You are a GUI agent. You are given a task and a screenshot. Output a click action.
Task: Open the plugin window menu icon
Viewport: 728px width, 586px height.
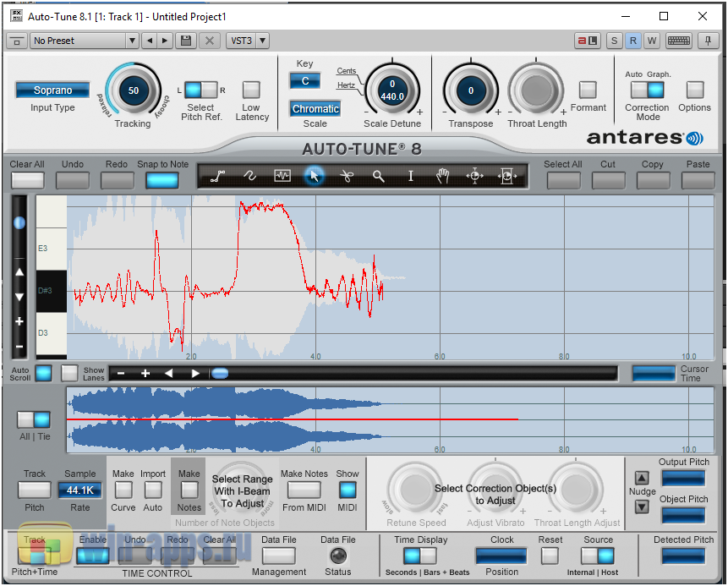[x=17, y=41]
